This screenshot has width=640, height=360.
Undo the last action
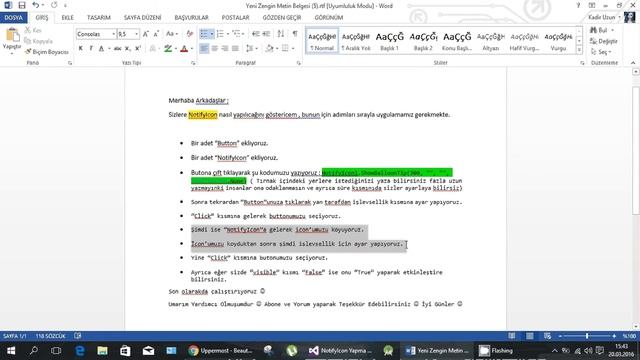tap(36, 5)
